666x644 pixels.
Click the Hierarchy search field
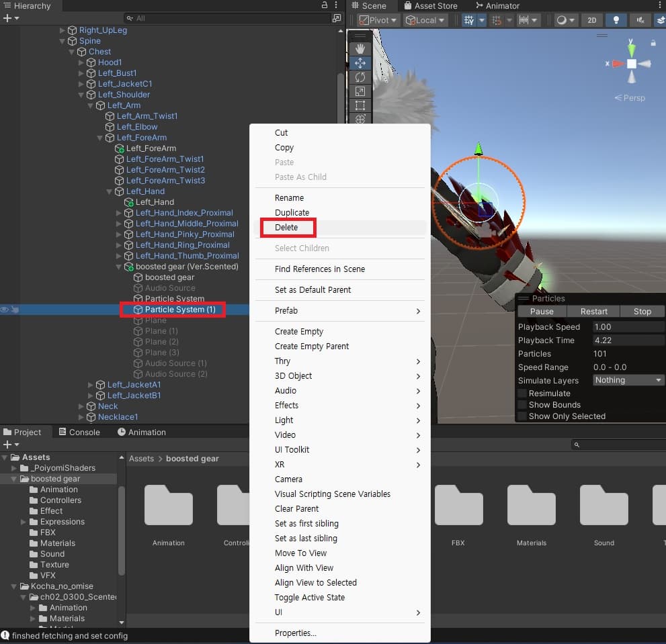228,18
